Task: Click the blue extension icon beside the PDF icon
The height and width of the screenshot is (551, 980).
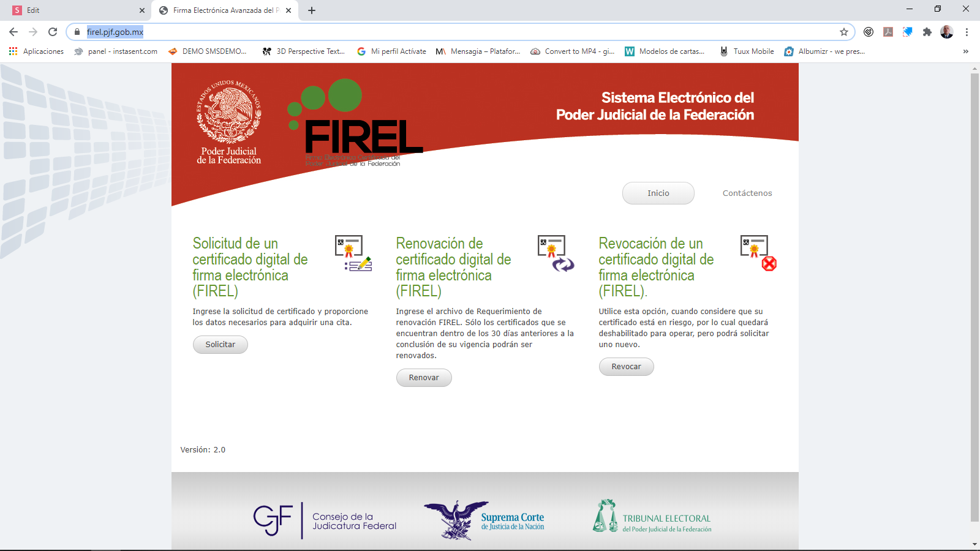Action: [x=908, y=32]
